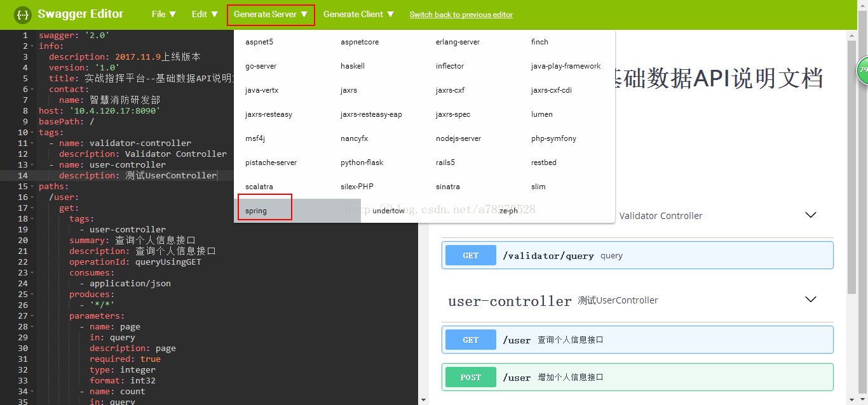Click the Swagger Editor logo icon
868x405 pixels.
(x=22, y=15)
